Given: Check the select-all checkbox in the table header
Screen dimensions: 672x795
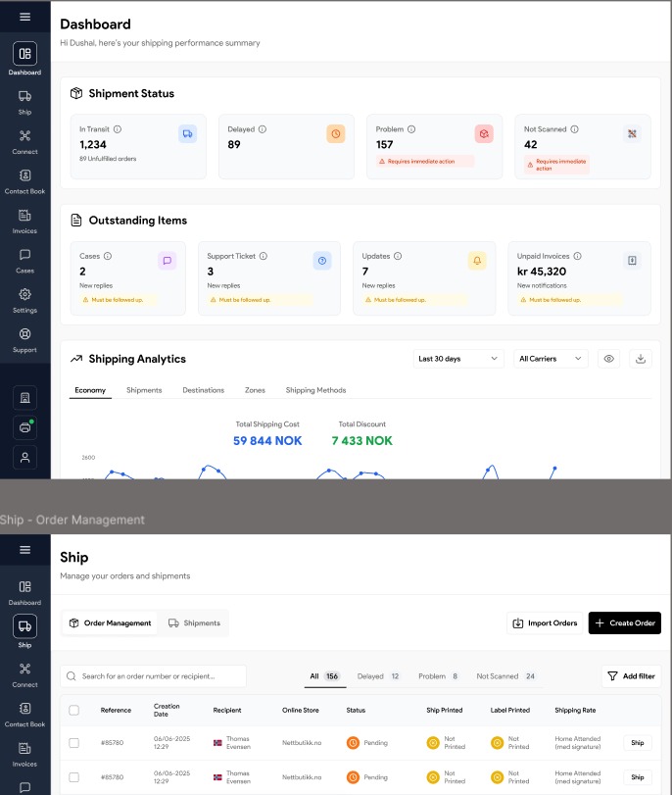Looking at the screenshot, I should pyautogui.click(x=74, y=710).
